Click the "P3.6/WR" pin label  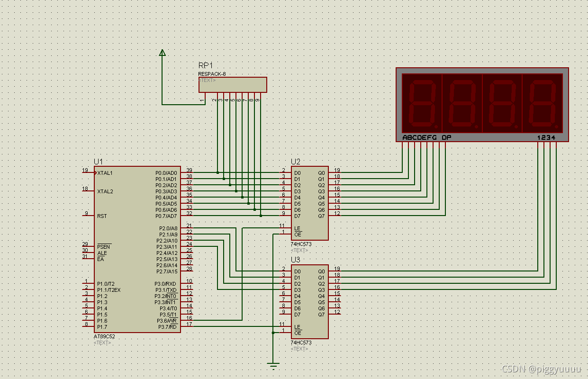pos(167,321)
